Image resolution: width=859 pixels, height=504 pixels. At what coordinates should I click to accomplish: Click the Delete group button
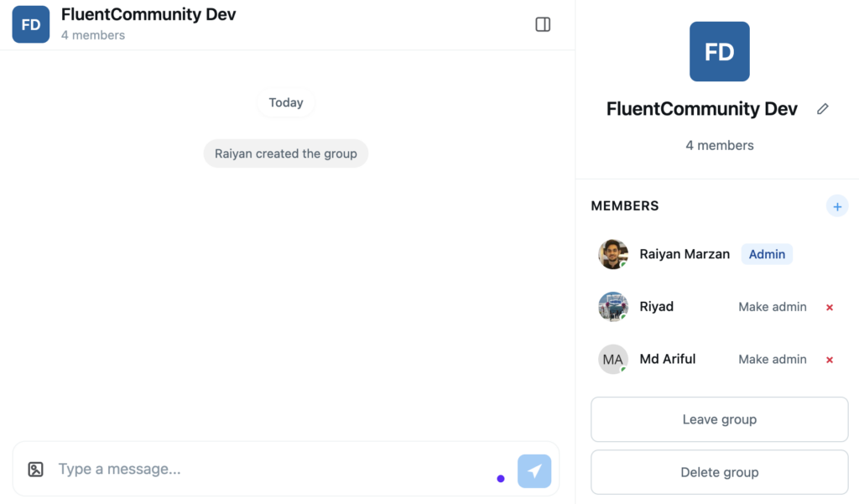click(719, 472)
